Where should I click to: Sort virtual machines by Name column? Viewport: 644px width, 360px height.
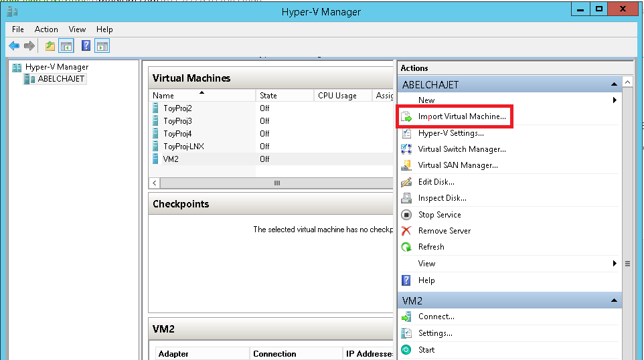(x=202, y=95)
